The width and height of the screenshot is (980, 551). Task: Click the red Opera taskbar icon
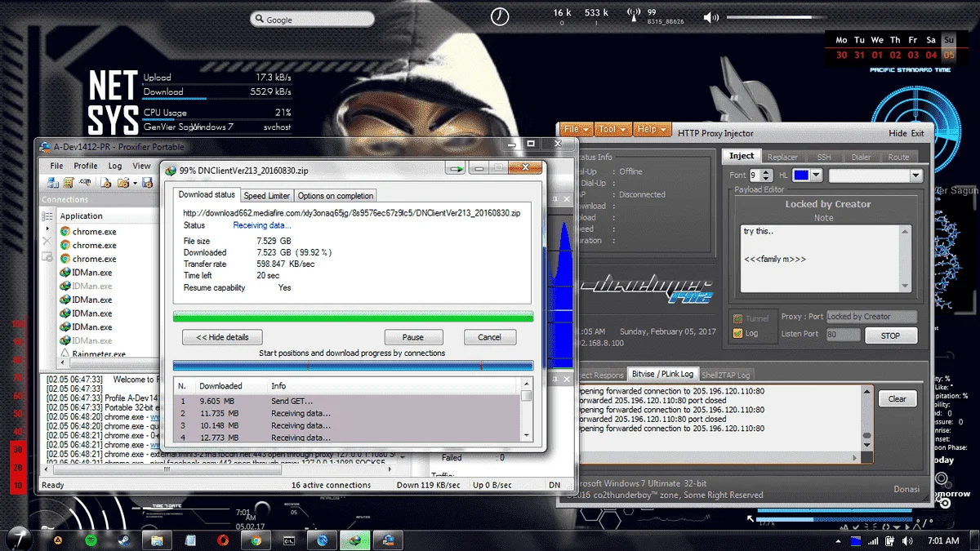click(223, 540)
